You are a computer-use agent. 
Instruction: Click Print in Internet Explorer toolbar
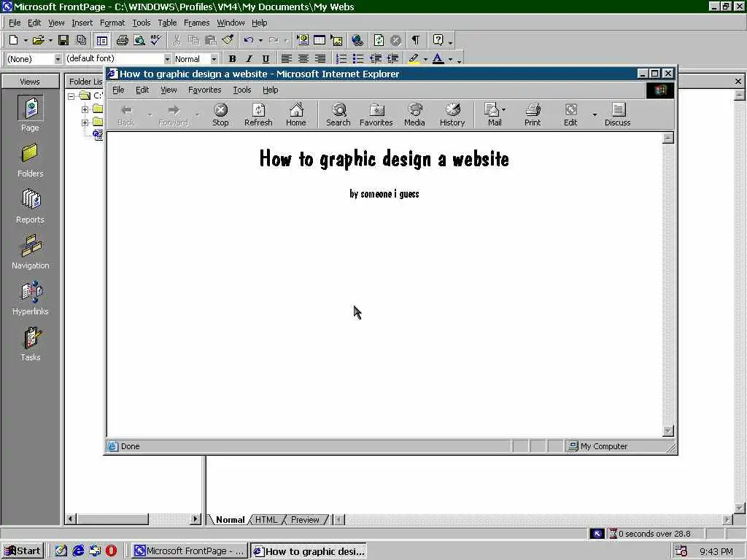(533, 114)
